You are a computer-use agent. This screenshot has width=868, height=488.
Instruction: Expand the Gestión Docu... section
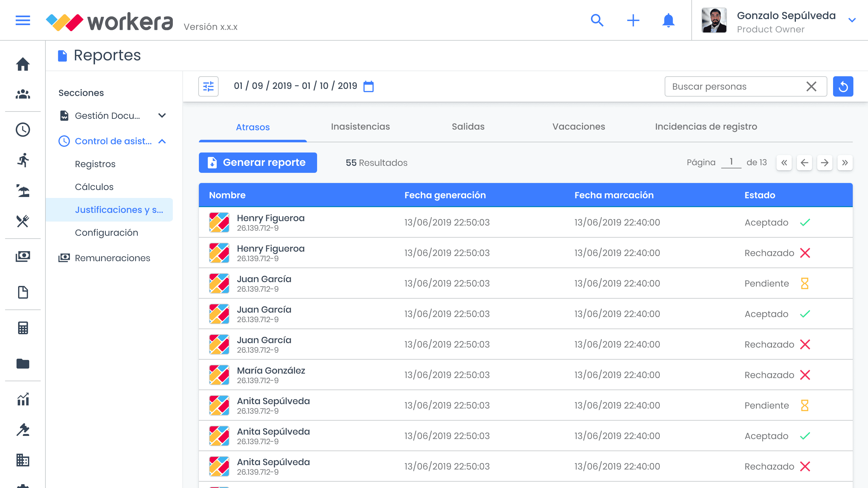coord(162,116)
